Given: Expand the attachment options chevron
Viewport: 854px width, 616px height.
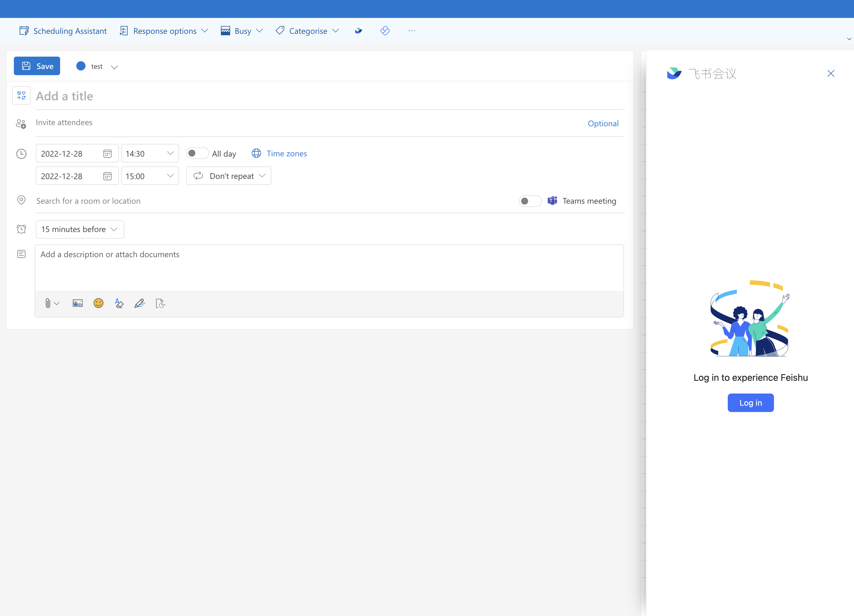Looking at the screenshot, I should 57,303.
